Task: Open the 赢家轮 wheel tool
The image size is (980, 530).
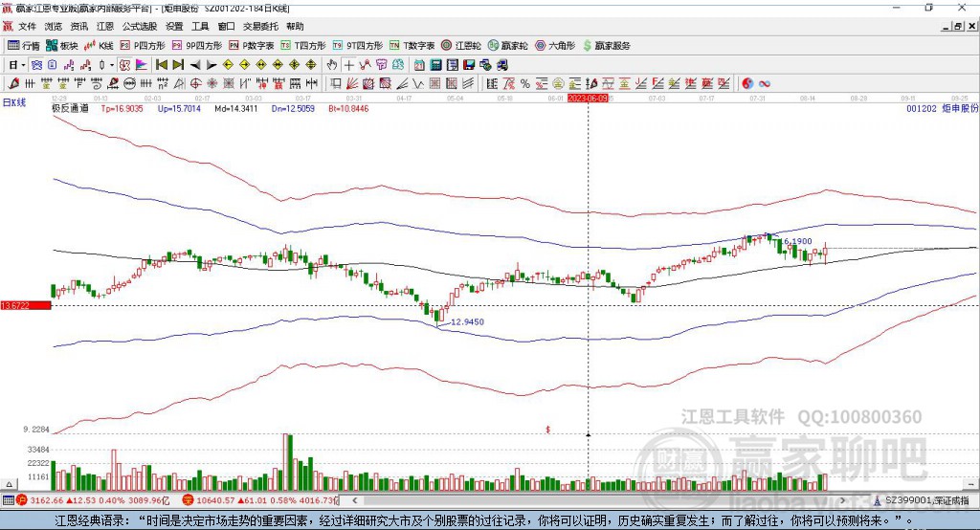Action: [508, 46]
